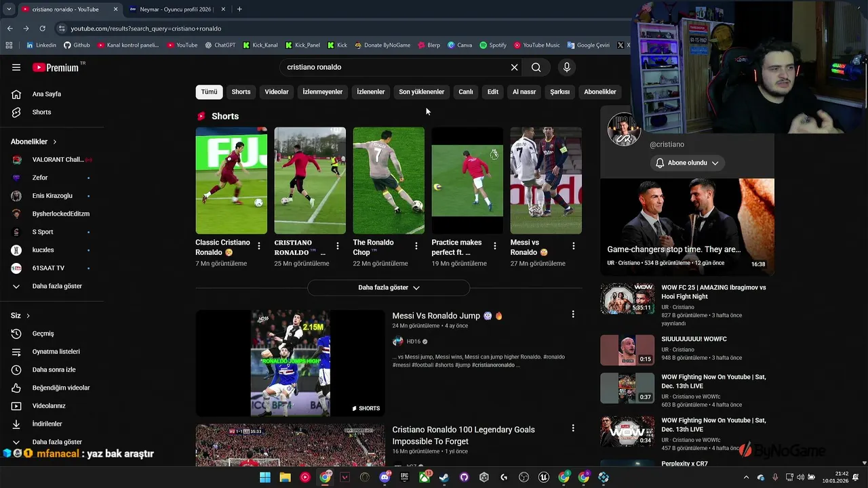868x488 pixels.
Task: Open options menu for Practice makes perfect short
Action: [494, 246]
